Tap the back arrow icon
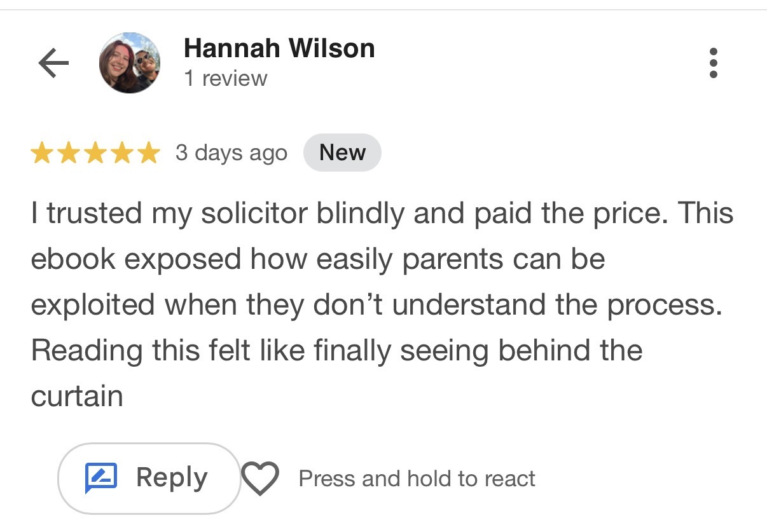The height and width of the screenshot is (532, 767). click(x=53, y=64)
